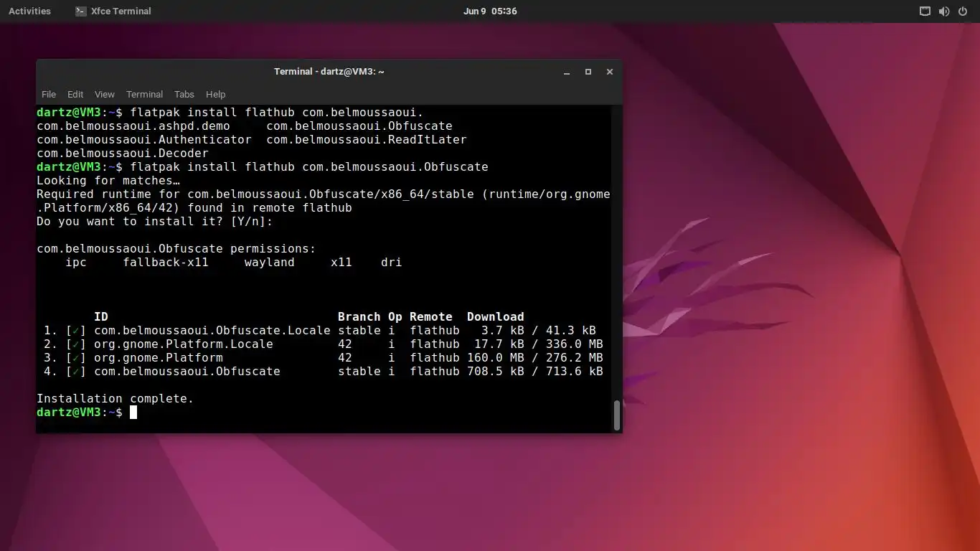Viewport: 980px width, 551px height.
Task: Click '708.5 kB / 713.6 kB' download value
Action: tap(535, 372)
